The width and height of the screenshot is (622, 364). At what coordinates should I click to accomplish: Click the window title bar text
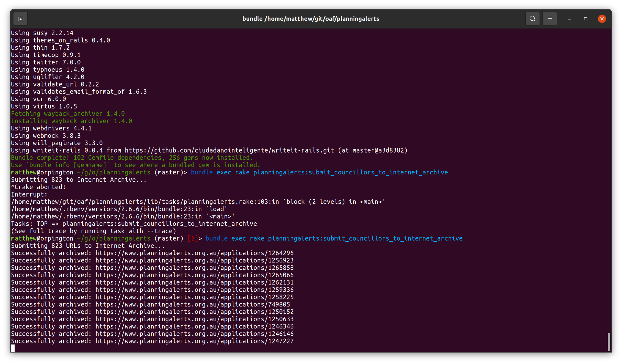[x=310, y=19]
